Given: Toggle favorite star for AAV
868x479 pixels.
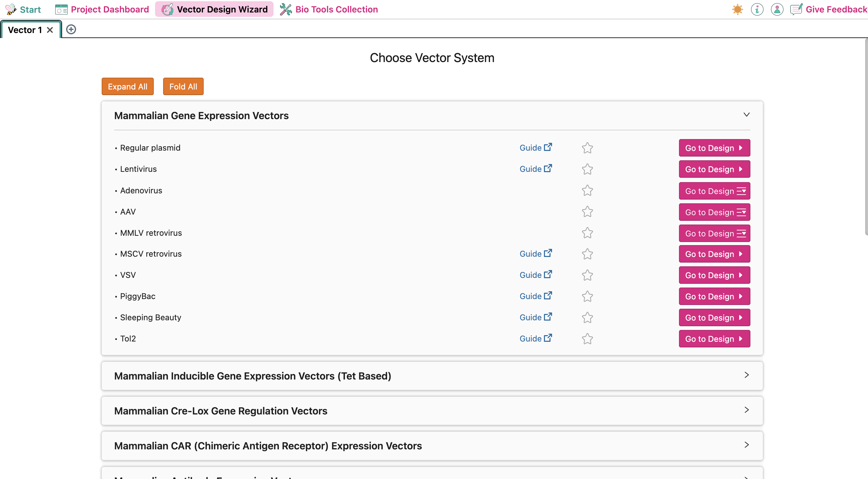Looking at the screenshot, I should click(587, 211).
